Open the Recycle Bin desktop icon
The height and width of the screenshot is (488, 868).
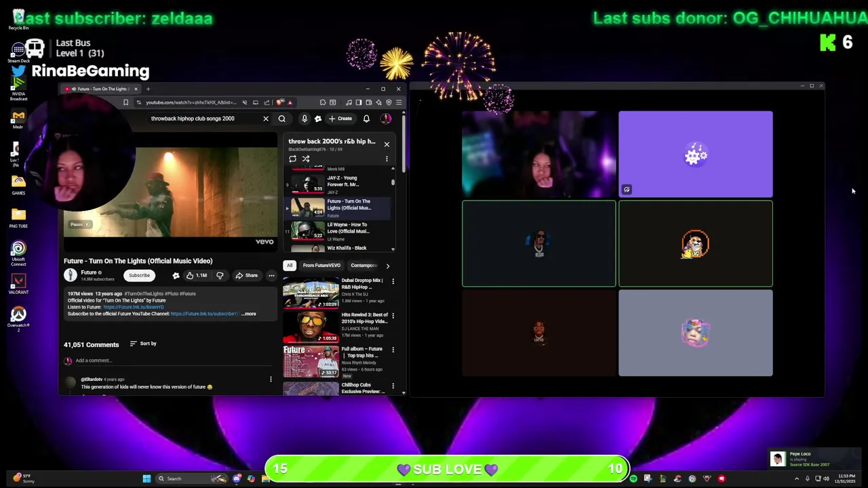[x=18, y=19]
